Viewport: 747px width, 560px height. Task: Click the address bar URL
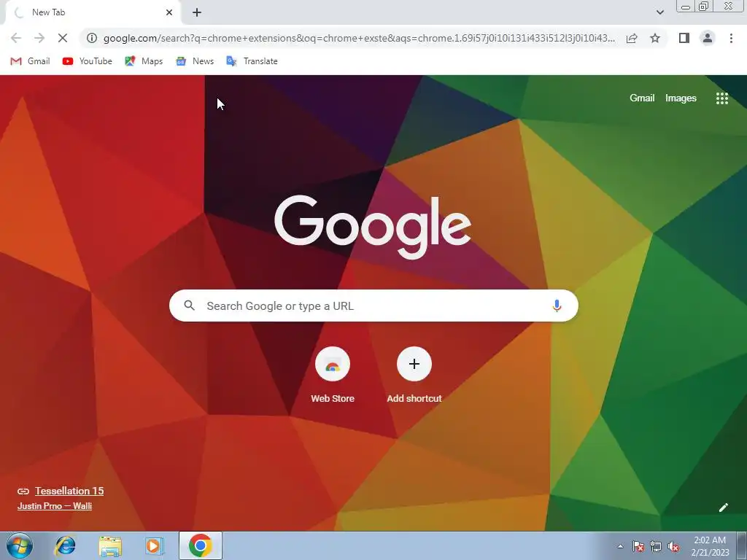[x=359, y=38]
